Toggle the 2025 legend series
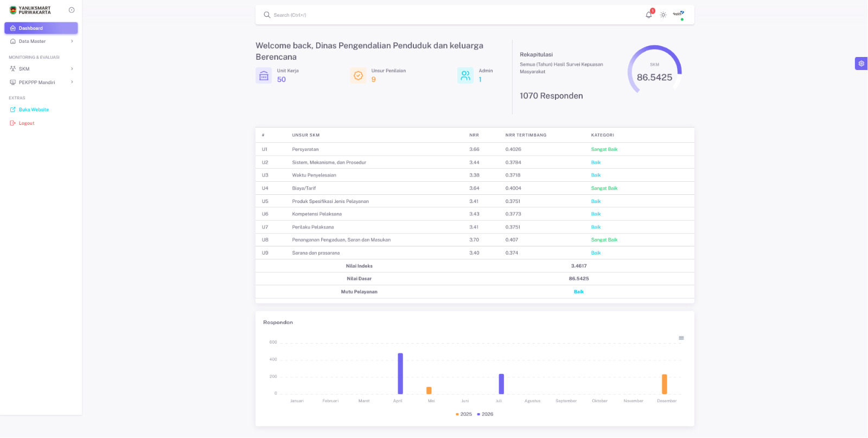The width and height of the screenshot is (868, 438). [464, 414]
